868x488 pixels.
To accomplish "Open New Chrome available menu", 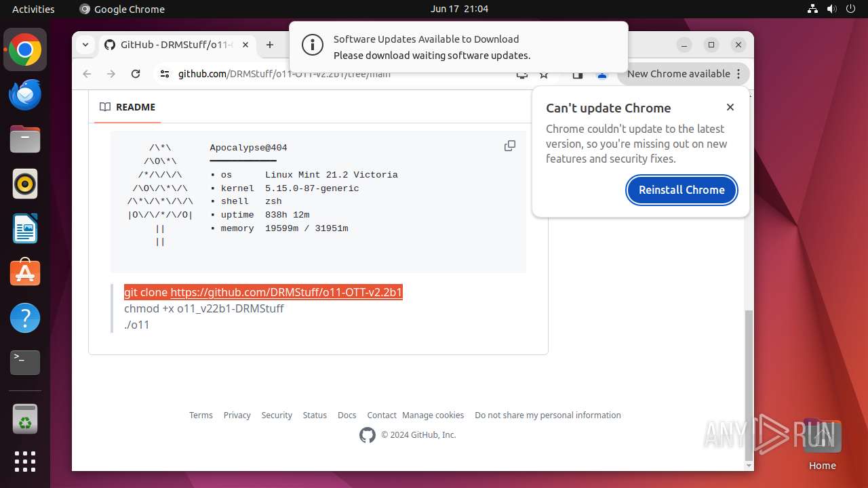I will point(684,74).
